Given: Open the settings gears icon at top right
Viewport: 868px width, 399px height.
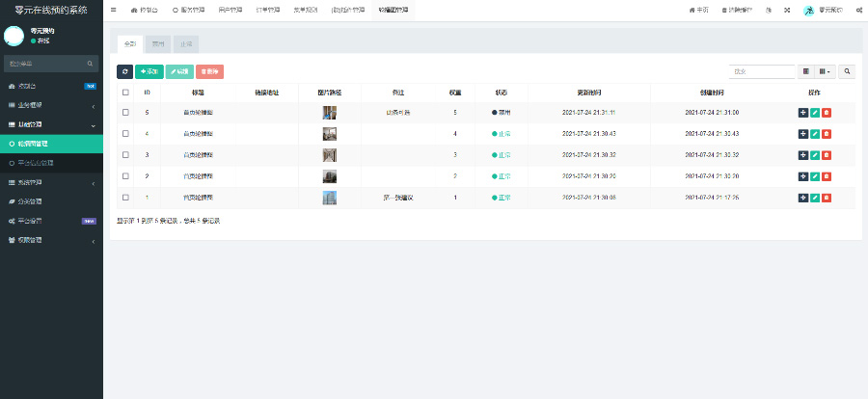Looking at the screenshot, I should pos(857,10).
